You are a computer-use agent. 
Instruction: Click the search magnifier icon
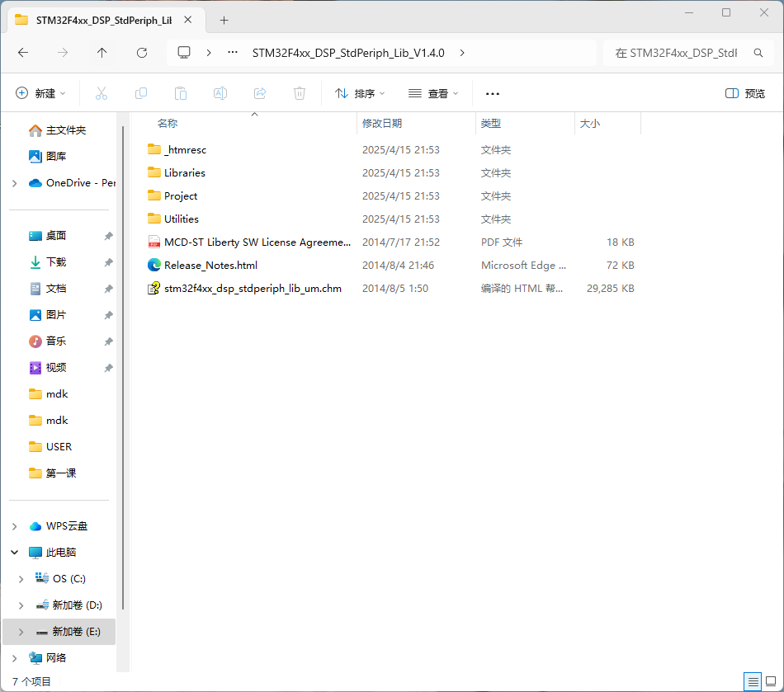click(758, 53)
